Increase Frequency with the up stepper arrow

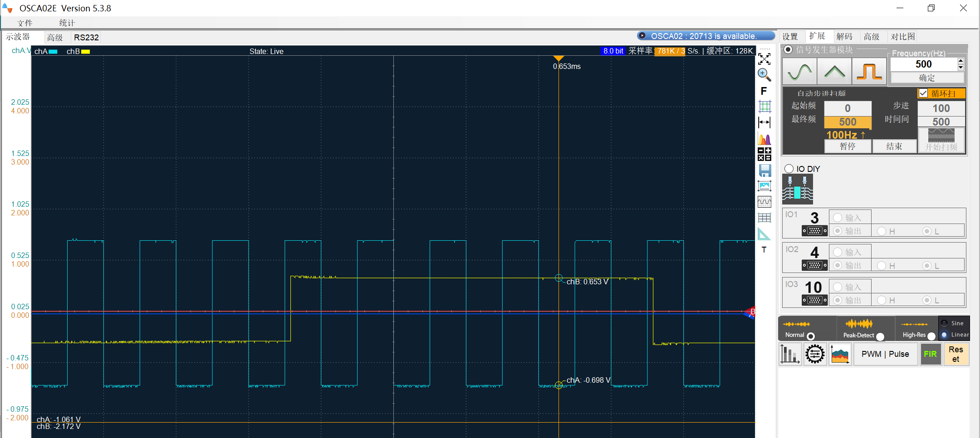click(960, 61)
